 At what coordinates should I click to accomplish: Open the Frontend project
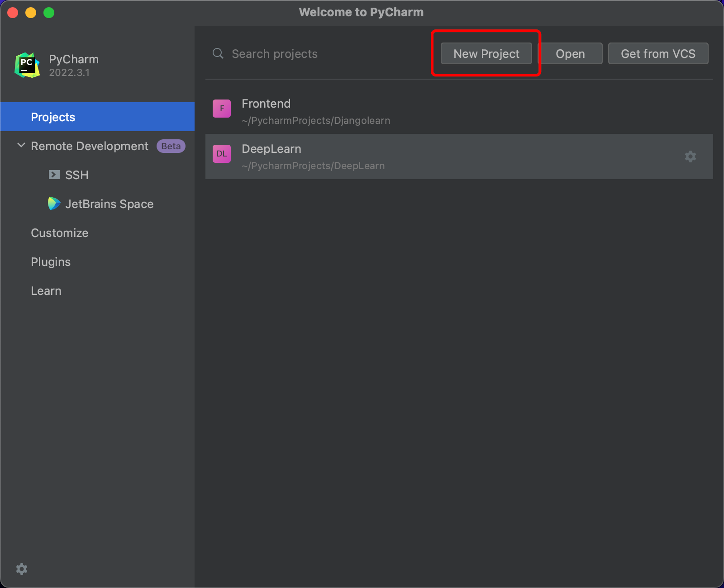(459, 111)
